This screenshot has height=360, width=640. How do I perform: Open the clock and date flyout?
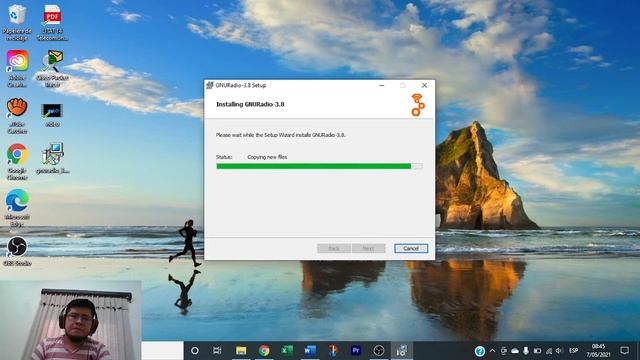coord(598,351)
